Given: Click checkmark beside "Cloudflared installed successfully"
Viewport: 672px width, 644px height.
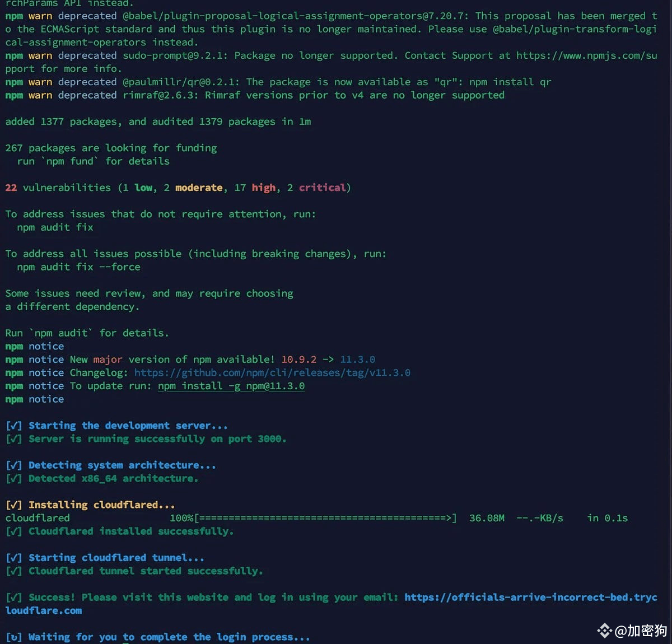Looking at the screenshot, I should pos(13,531).
